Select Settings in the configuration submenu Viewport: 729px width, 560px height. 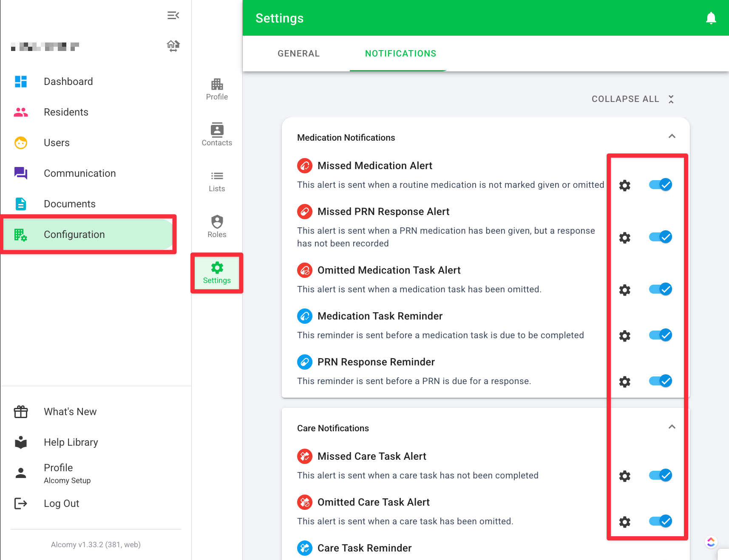pos(217,273)
